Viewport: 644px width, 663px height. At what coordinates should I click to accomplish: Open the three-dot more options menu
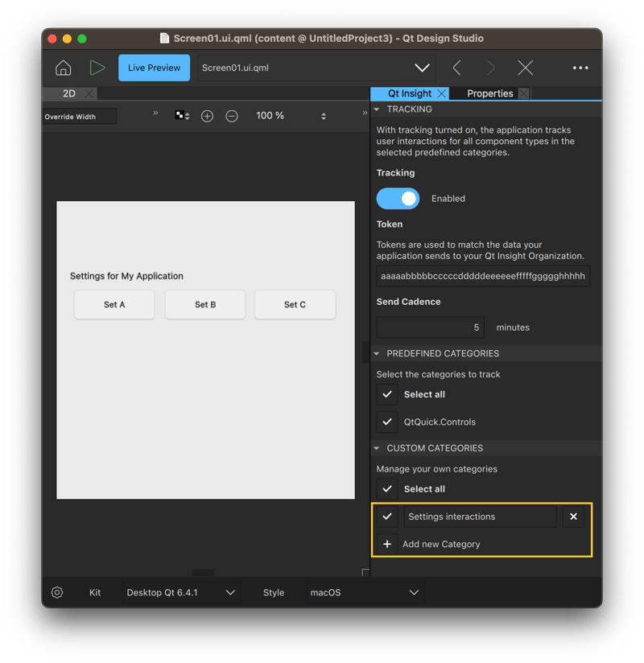580,68
